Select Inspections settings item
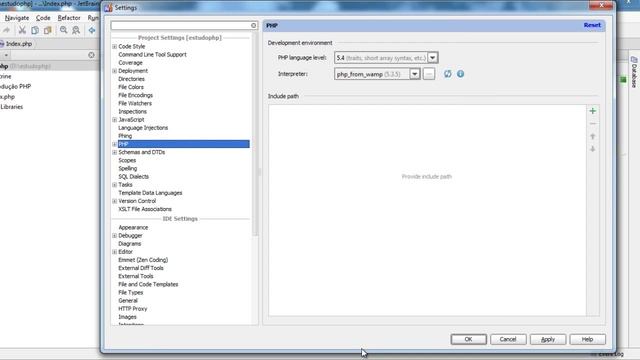 click(x=132, y=112)
